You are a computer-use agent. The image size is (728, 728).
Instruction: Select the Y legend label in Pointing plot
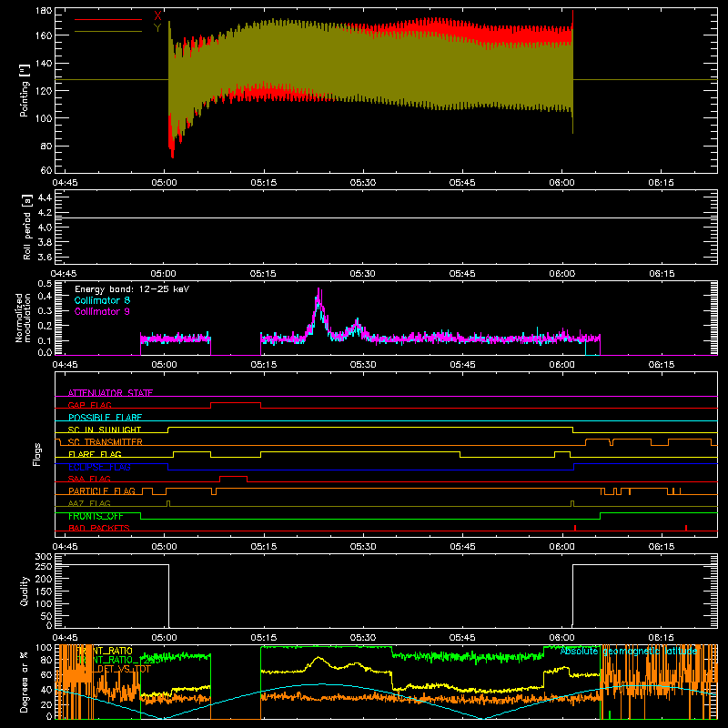tap(157, 28)
